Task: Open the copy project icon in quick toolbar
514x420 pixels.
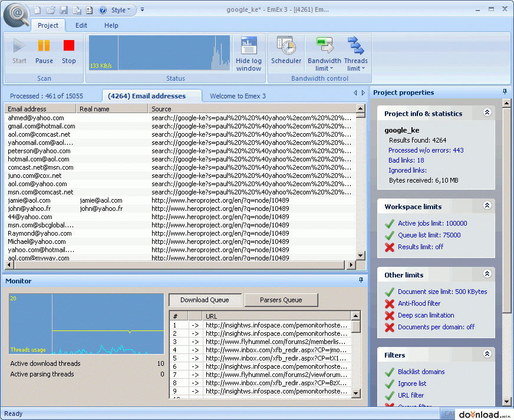Action: tap(77, 10)
